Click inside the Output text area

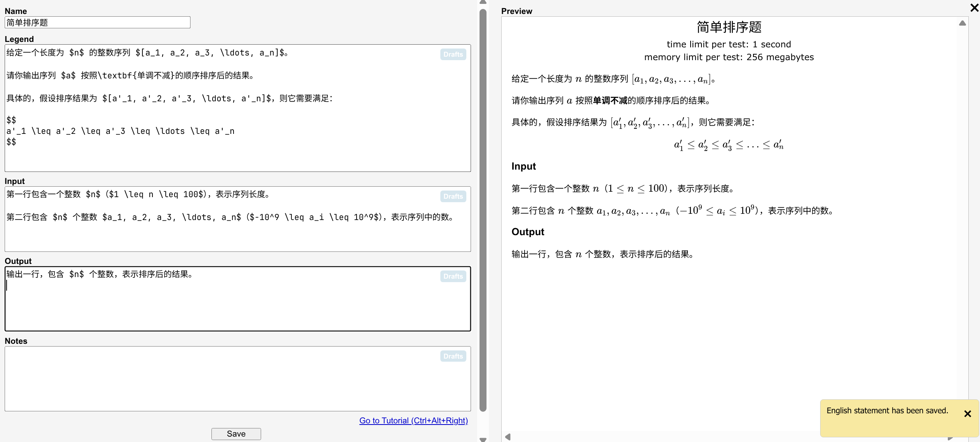click(x=233, y=307)
